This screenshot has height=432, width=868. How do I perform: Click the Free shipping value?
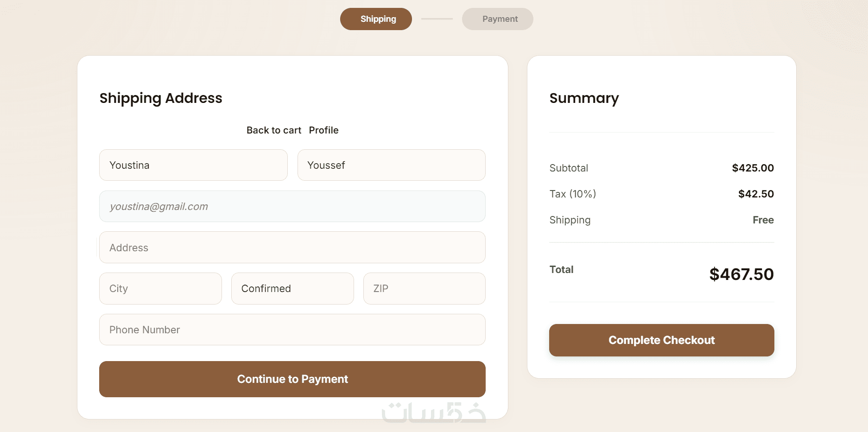pyautogui.click(x=763, y=220)
